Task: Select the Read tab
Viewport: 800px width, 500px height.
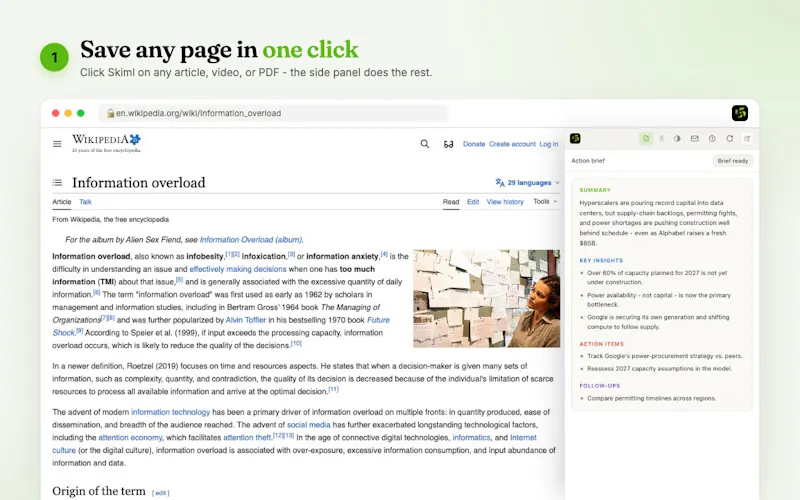Action: [451, 202]
